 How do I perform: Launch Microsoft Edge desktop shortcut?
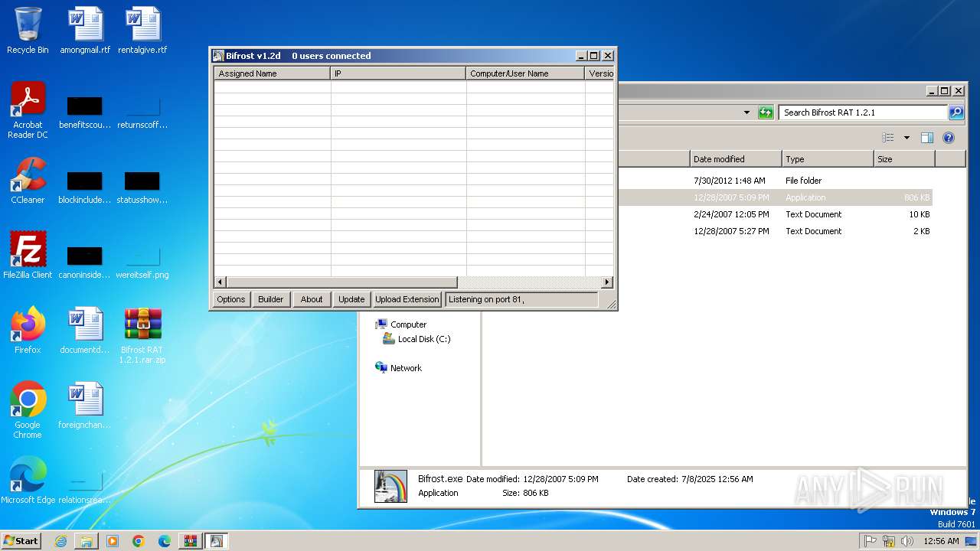[x=28, y=481]
